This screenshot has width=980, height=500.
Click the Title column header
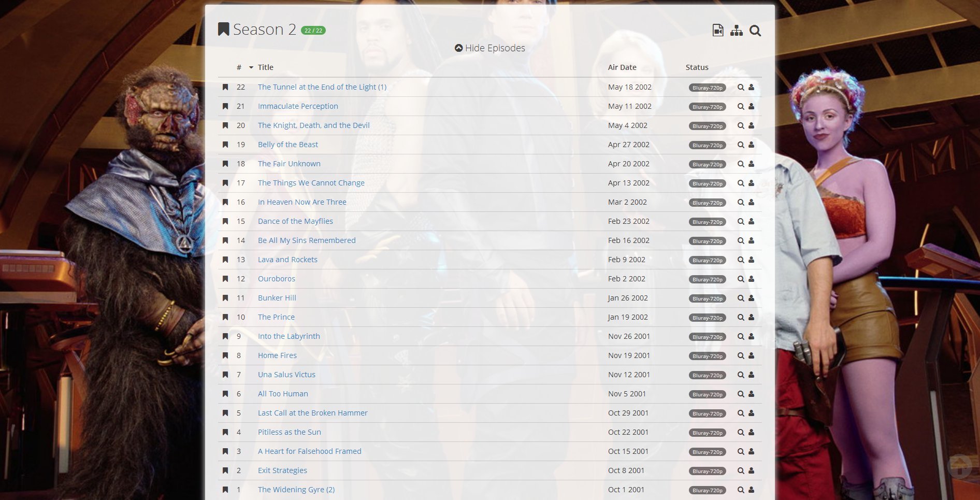click(265, 67)
